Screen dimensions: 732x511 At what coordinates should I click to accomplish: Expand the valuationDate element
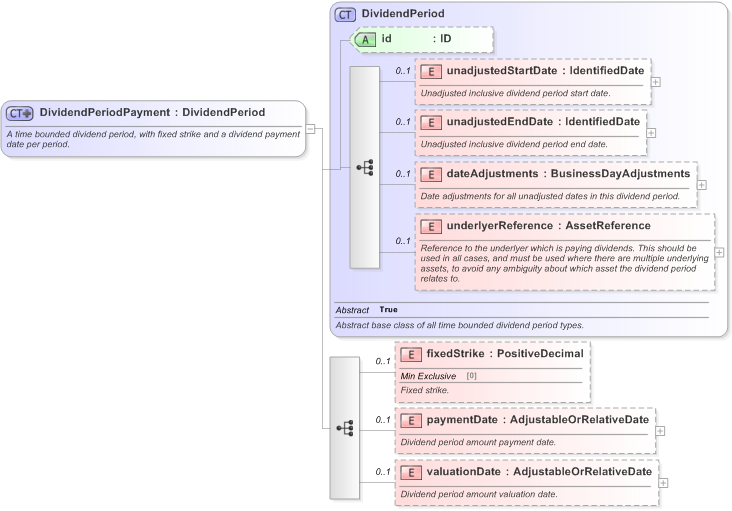[663, 483]
